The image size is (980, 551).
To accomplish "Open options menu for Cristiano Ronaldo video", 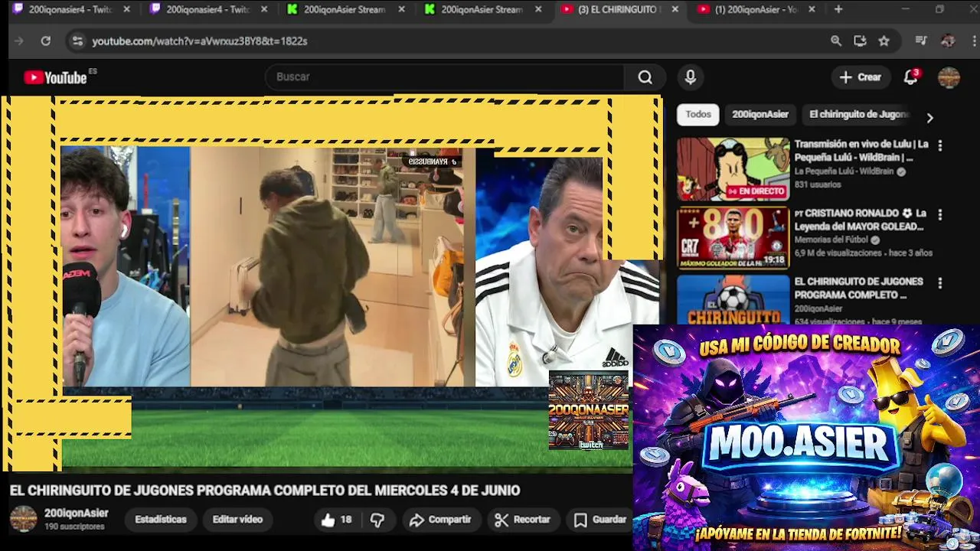I will 940,214.
